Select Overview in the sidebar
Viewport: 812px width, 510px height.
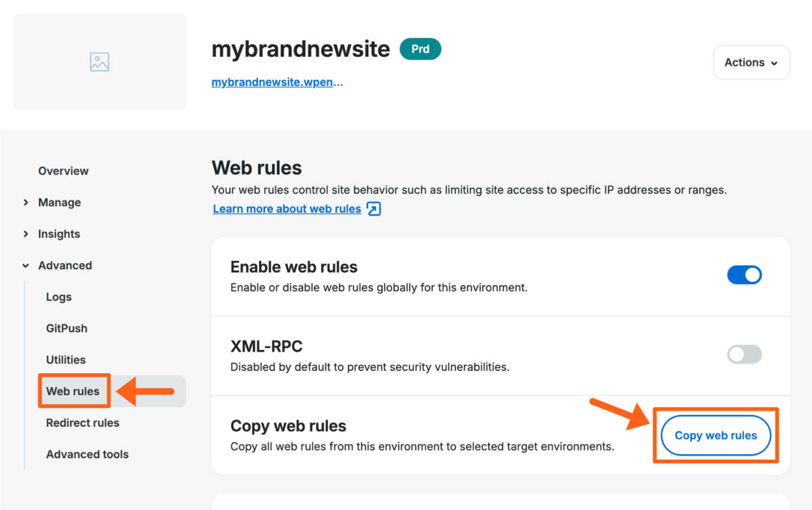[63, 171]
